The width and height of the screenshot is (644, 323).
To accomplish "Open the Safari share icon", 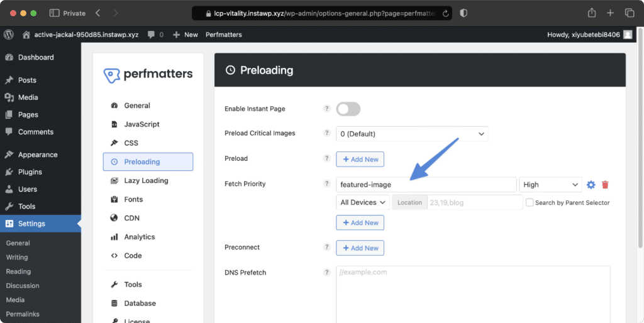I will pos(591,13).
